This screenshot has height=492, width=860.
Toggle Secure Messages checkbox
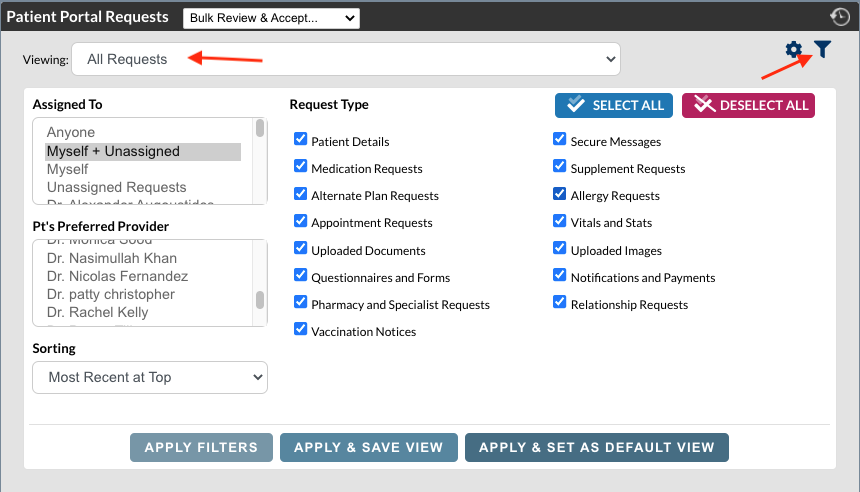pyautogui.click(x=559, y=139)
